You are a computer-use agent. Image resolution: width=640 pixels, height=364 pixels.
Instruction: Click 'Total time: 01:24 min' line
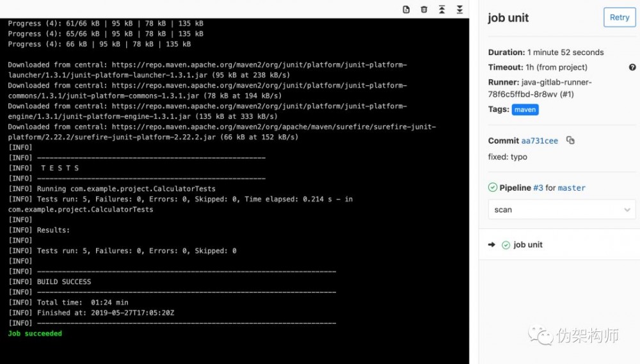68,303
